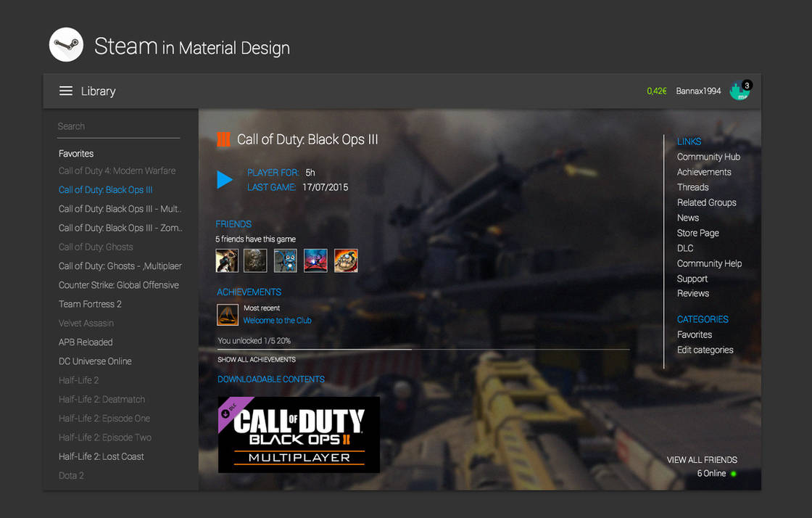Open the DLC link
This screenshot has height=518, width=812.
click(685, 249)
